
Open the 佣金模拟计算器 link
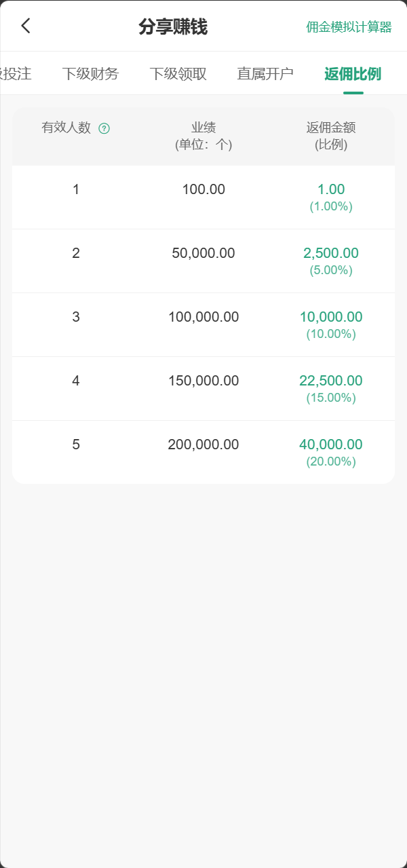pyautogui.click(x=349, y=27)
